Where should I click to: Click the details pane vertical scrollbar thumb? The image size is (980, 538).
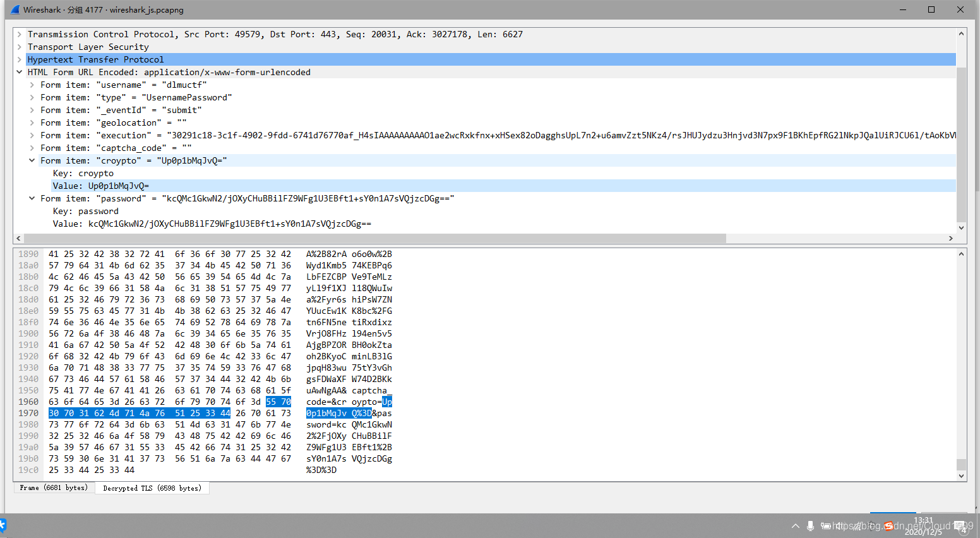tap(962, 145)
